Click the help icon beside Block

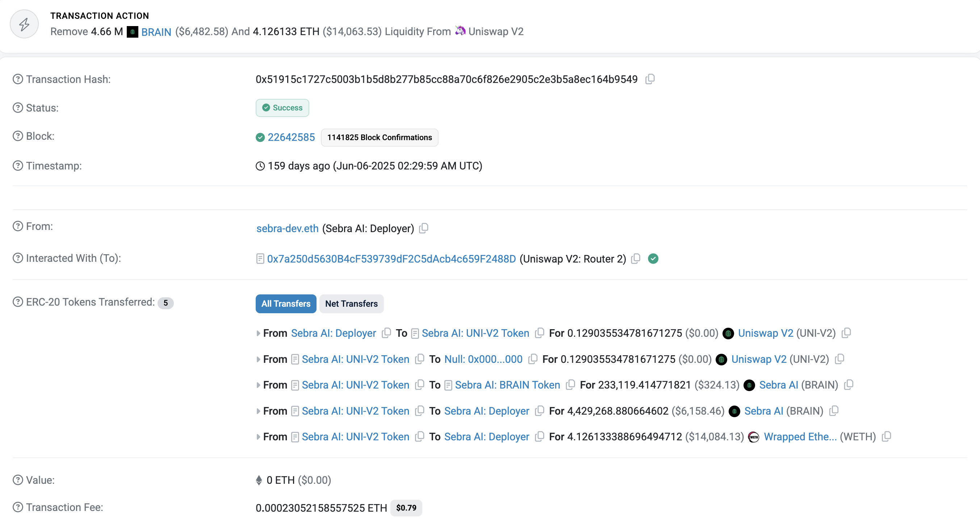tap(18, 136)
